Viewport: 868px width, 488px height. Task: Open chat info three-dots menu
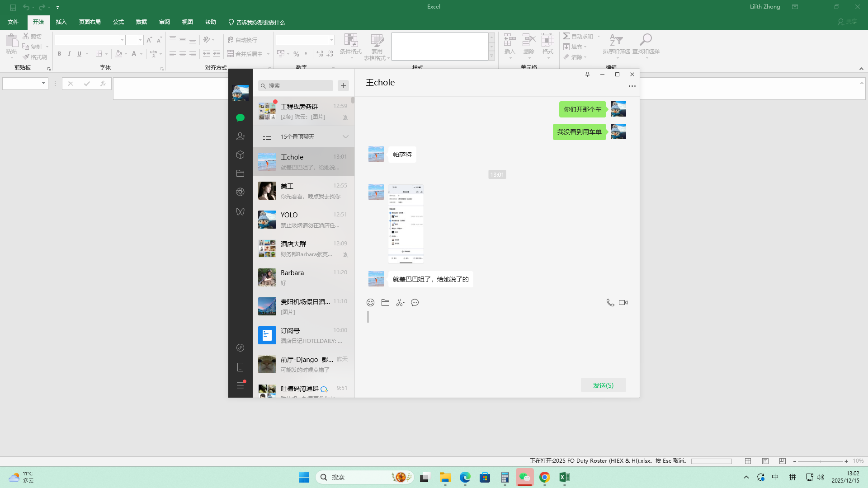point(632,86)
